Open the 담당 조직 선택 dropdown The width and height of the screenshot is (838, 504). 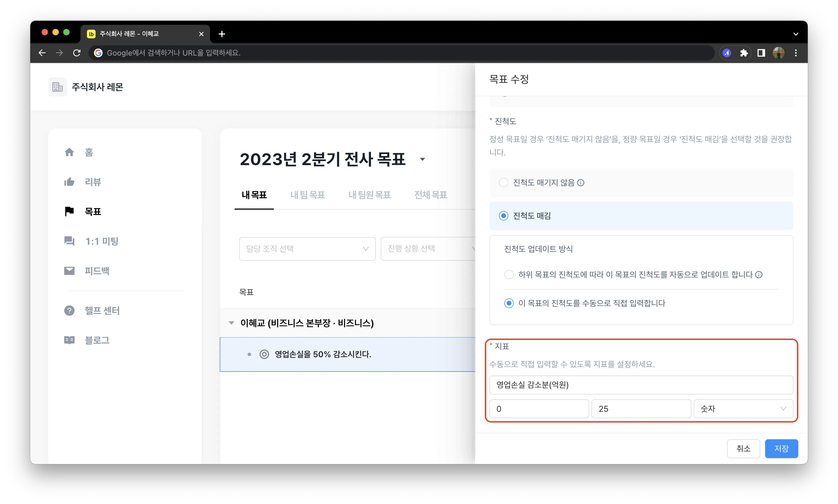click(x=307, y=248)
